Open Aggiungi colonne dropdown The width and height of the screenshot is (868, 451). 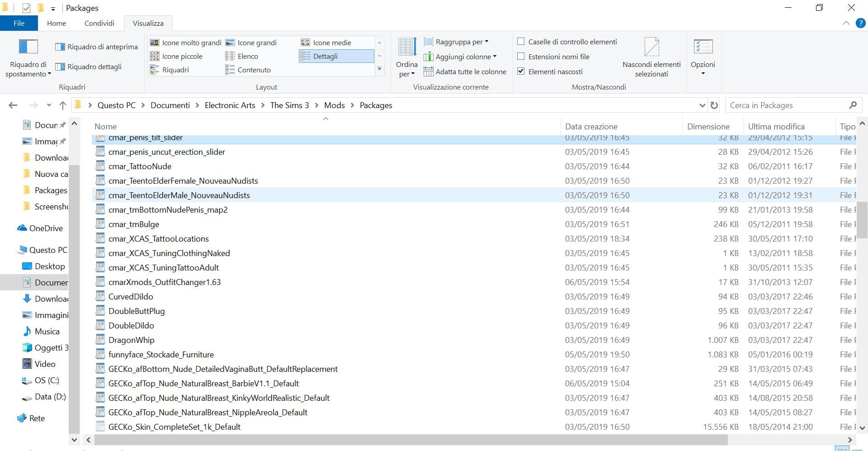pyautogui.click(x=460, y=57)
